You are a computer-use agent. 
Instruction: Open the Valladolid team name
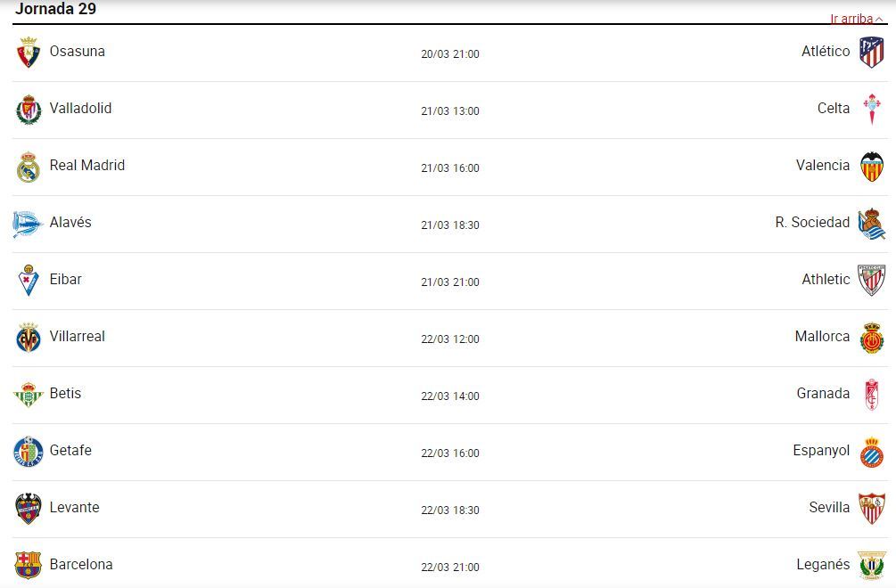(80, 109)
